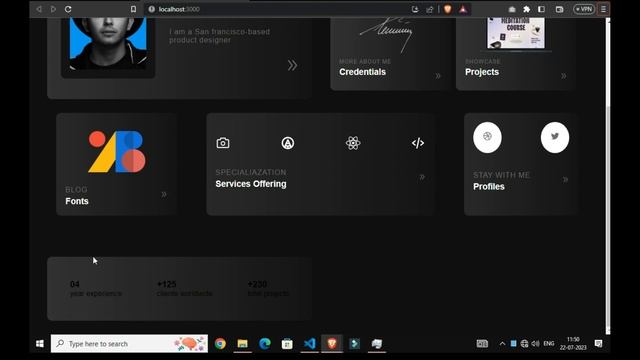
Task: Open Google Chrome from the taskbar
Action: tap(220, 344)
